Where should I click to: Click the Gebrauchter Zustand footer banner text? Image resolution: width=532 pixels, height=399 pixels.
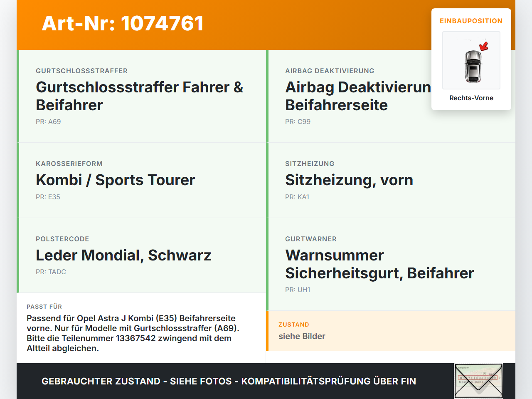pyautogui.click(x=229, y=381)
